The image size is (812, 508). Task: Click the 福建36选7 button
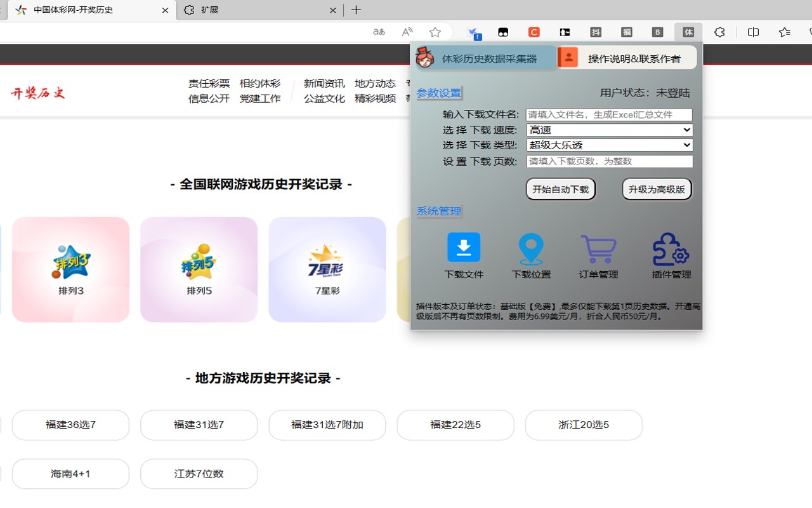(x=70, y=425)
